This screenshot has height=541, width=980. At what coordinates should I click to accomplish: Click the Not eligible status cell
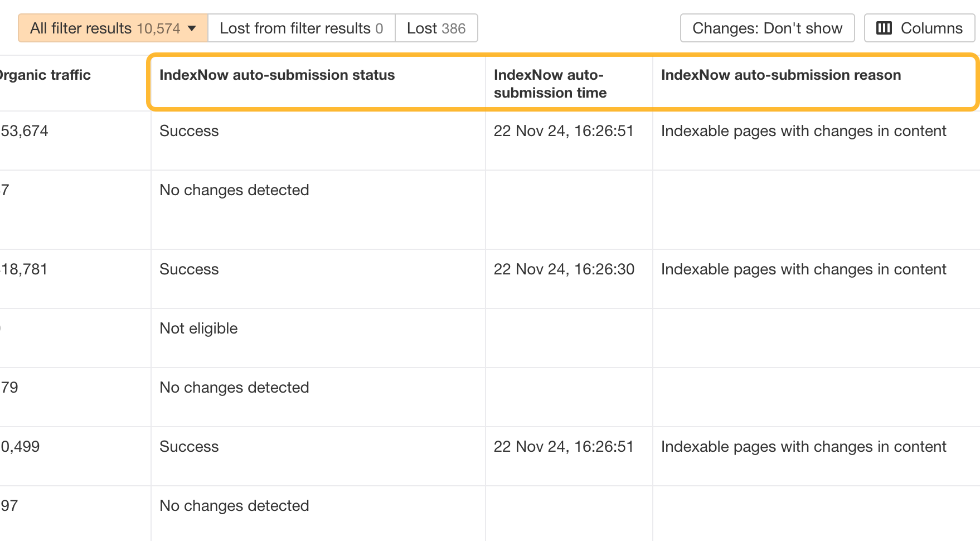click(198, 329)
